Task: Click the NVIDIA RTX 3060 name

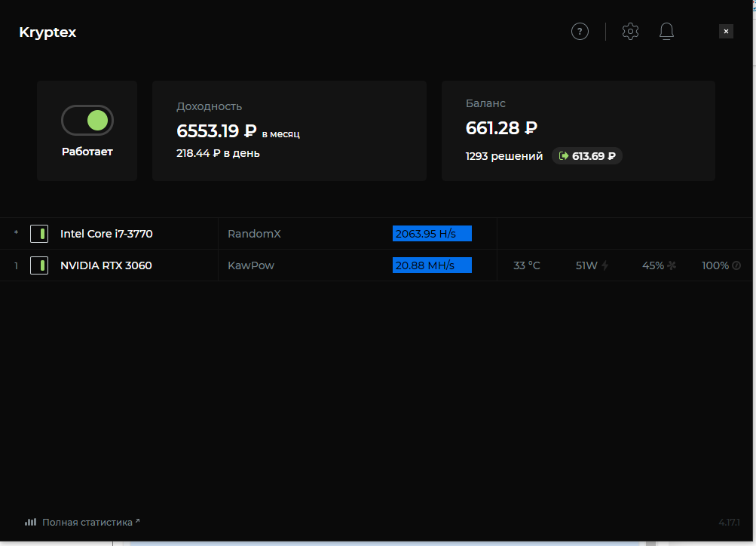Action: coord(106,265)
